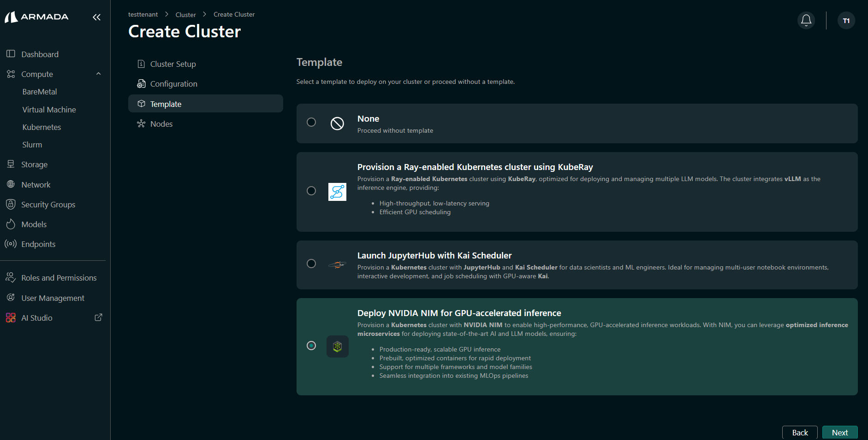Select the None template radio button
The height and width of the screenshot is (440, 868).
311,122
